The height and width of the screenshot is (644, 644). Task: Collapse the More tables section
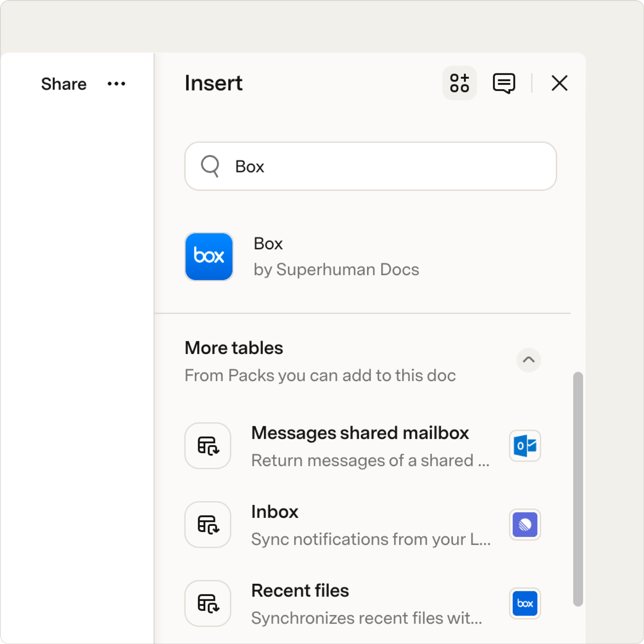529,360
